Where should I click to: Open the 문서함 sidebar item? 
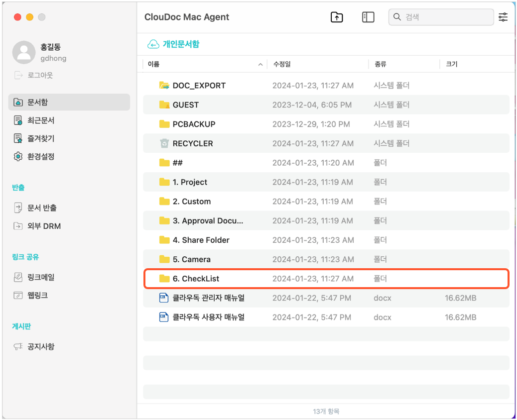coord(69,102)
